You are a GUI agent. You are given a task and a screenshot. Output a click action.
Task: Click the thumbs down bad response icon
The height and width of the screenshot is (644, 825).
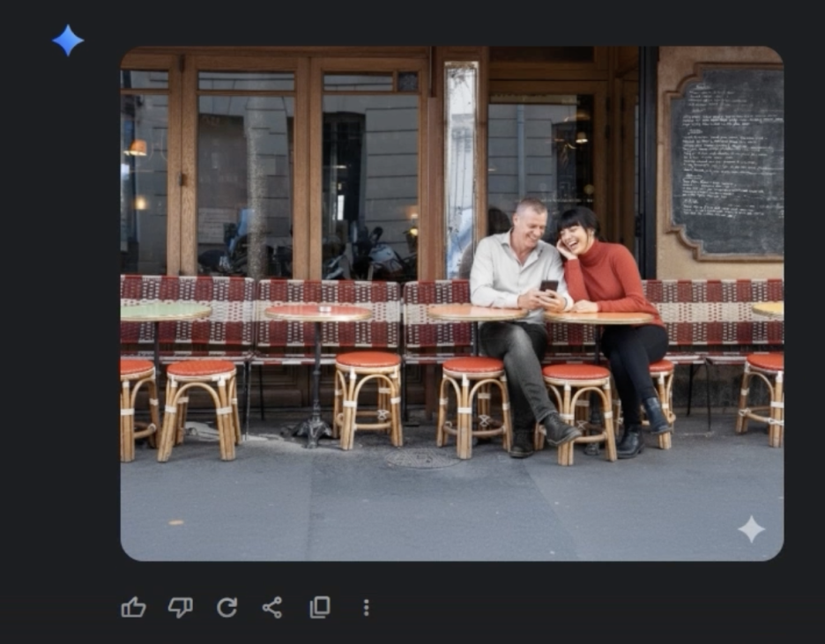(180, 608)
